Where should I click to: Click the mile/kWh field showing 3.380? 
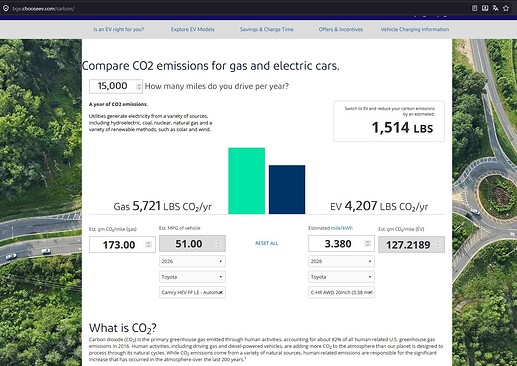(341, 243)
